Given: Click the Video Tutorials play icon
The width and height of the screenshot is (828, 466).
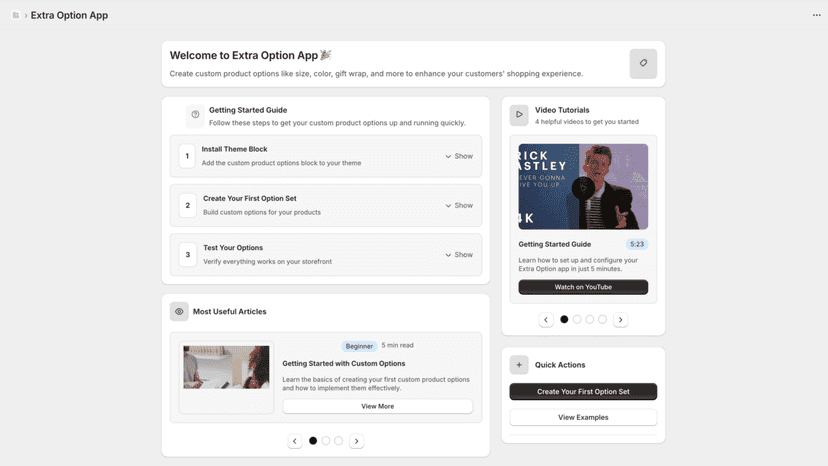Looking at the screenshot, I should click(519, 115).
